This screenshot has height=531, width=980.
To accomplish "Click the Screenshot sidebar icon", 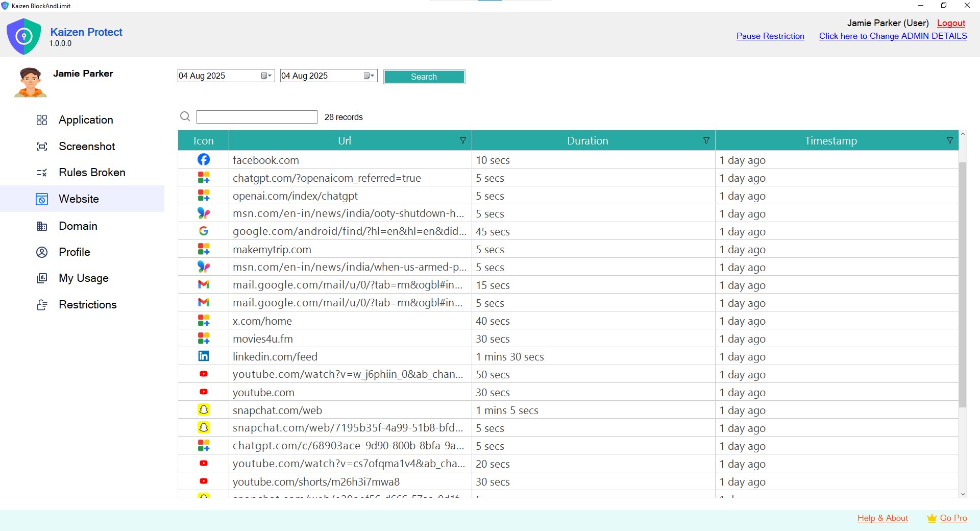I will [42, 147].
